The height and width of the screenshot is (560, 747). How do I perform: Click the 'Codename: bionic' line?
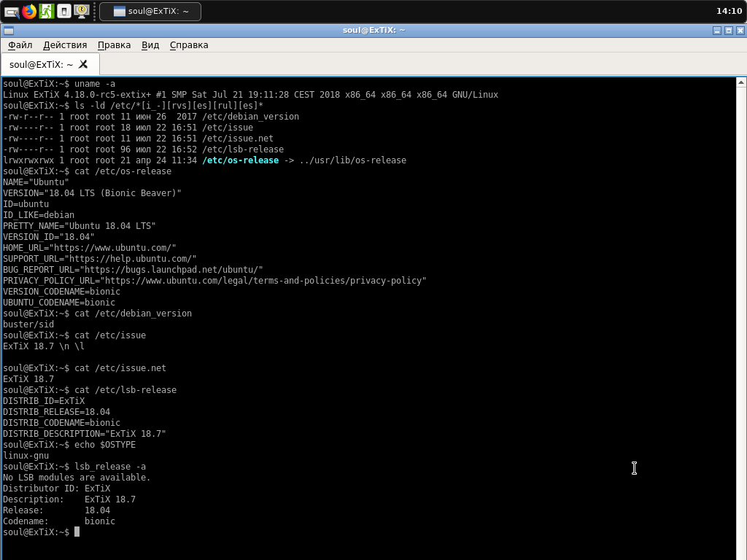59,522
